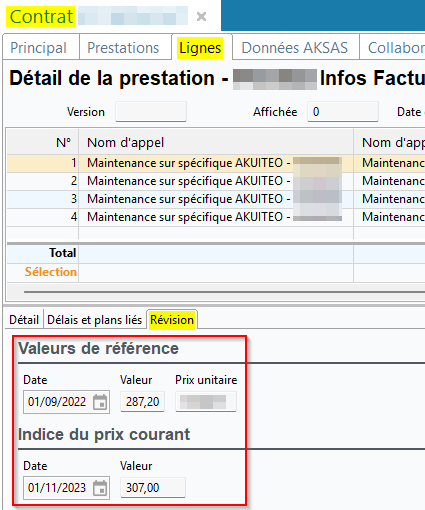Open the Données AKSAS tab
This screenshot has height=510, width=425.
tap(295, 47)
